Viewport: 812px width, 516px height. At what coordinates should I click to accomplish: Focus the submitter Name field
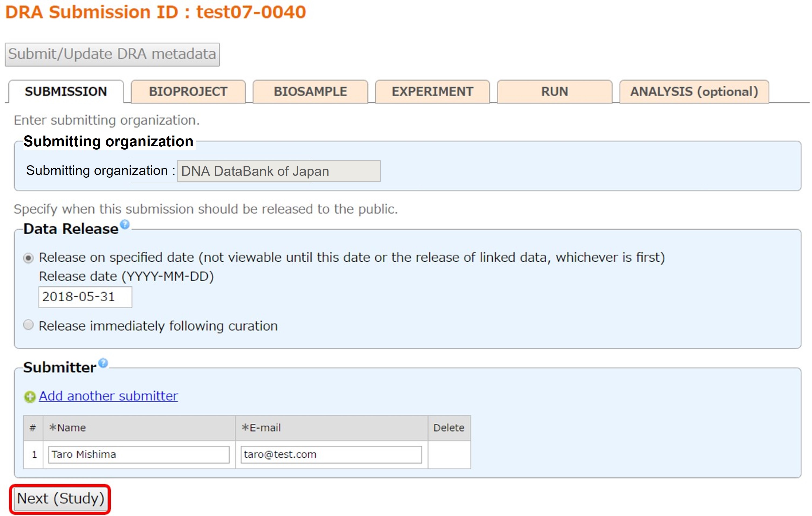pos(139,455)
